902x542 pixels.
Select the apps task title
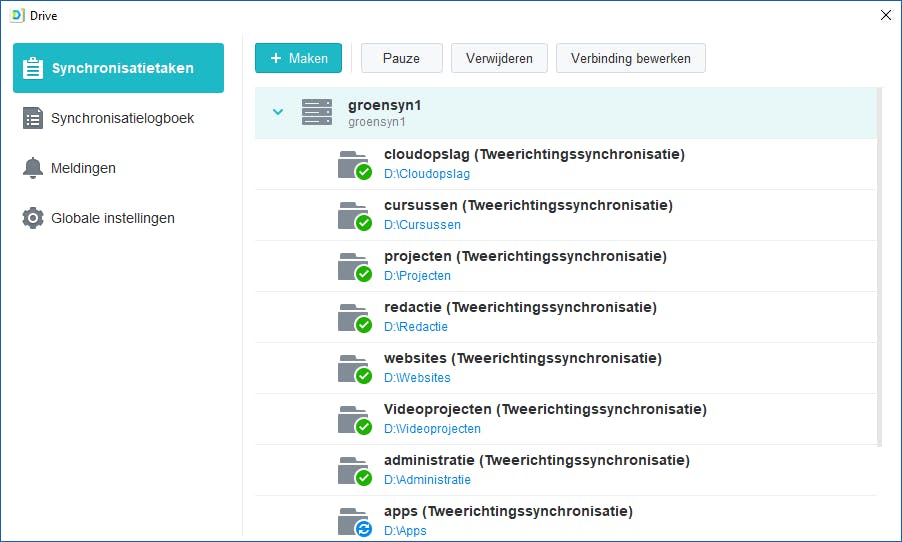point(509,512)
